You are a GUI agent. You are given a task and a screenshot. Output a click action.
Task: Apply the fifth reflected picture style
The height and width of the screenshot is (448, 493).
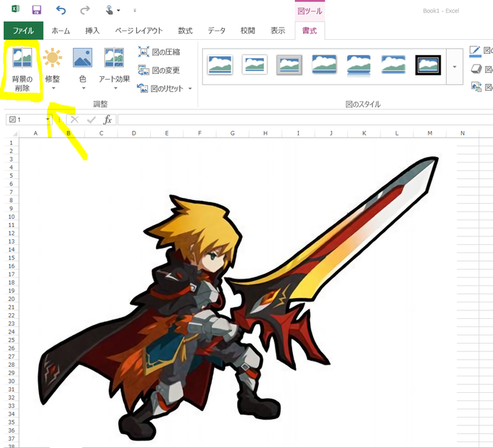coord(359,65)
